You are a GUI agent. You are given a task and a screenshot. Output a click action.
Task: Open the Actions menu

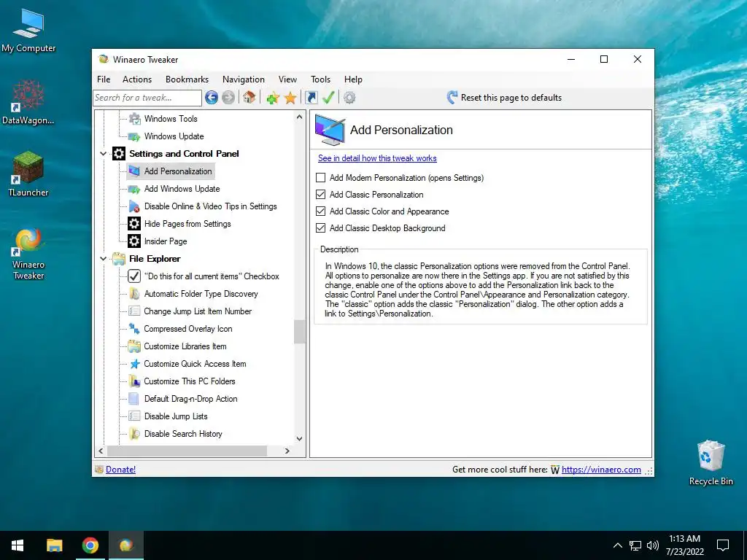pos(137,79)
